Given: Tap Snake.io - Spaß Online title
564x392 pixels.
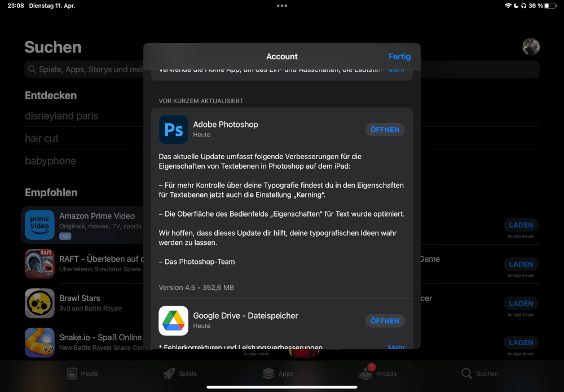Looking at the screenshot, I should (101, 337).
